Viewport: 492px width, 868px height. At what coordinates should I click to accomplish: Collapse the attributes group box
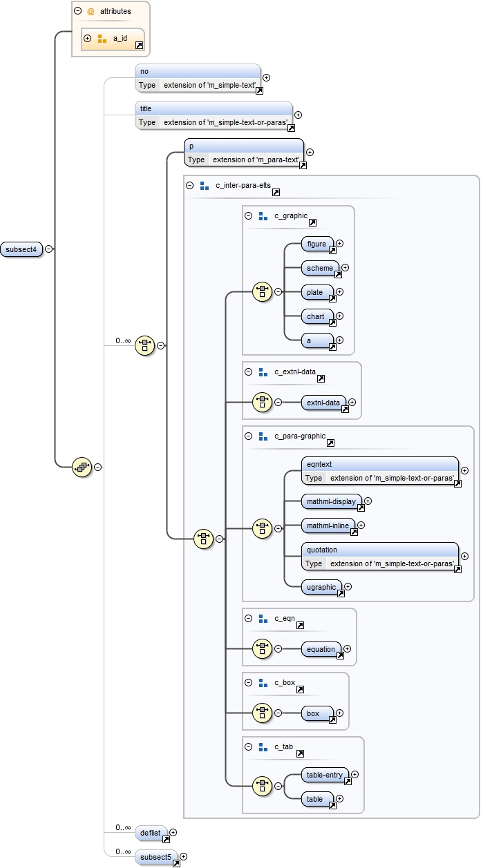(78, 11)
